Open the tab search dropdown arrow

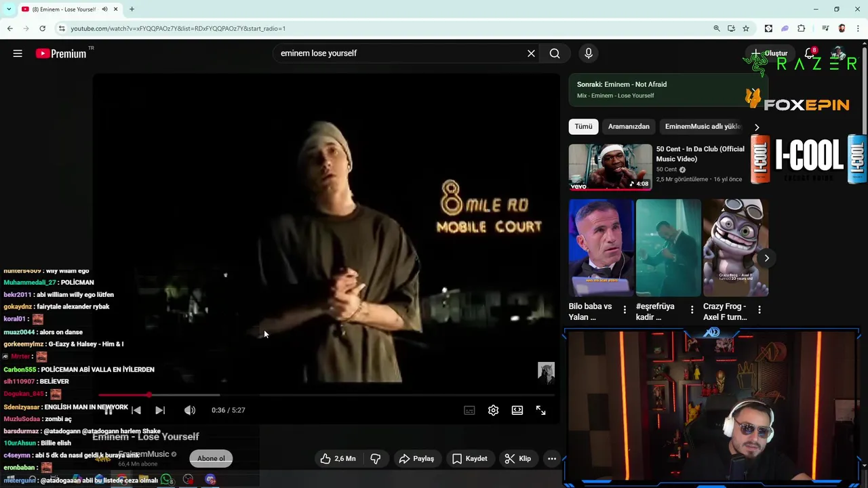pos(9,9)
